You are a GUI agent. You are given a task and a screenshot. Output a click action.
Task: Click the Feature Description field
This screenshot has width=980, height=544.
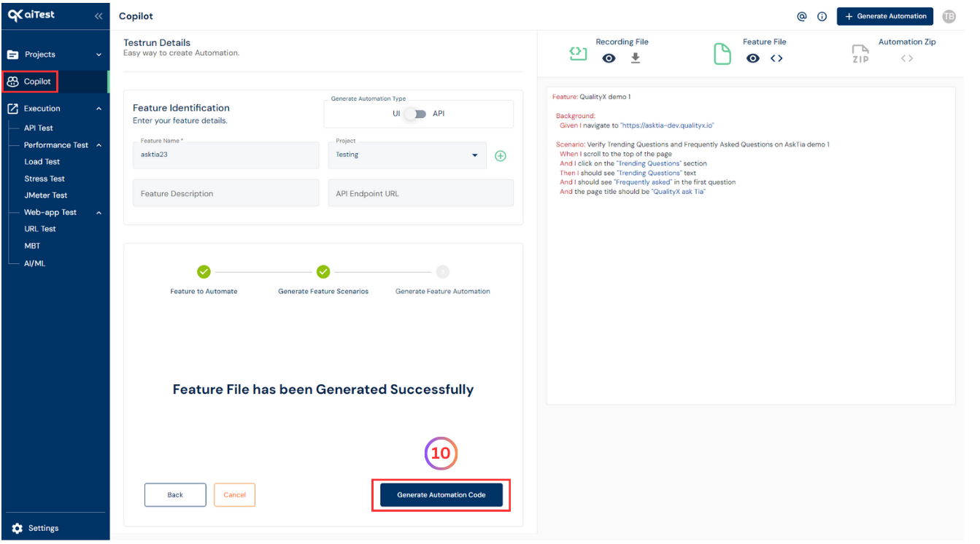[x=226, y=193]
